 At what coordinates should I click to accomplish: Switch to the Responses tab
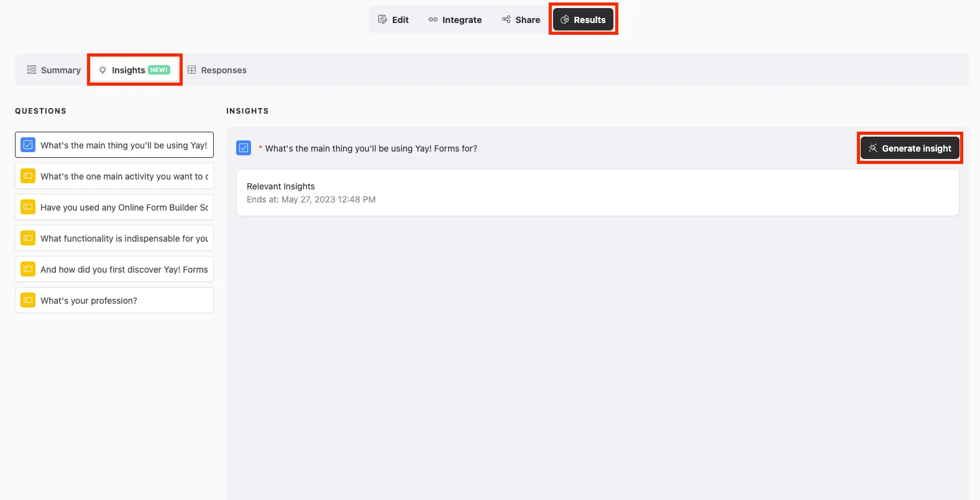pos(217,70)
